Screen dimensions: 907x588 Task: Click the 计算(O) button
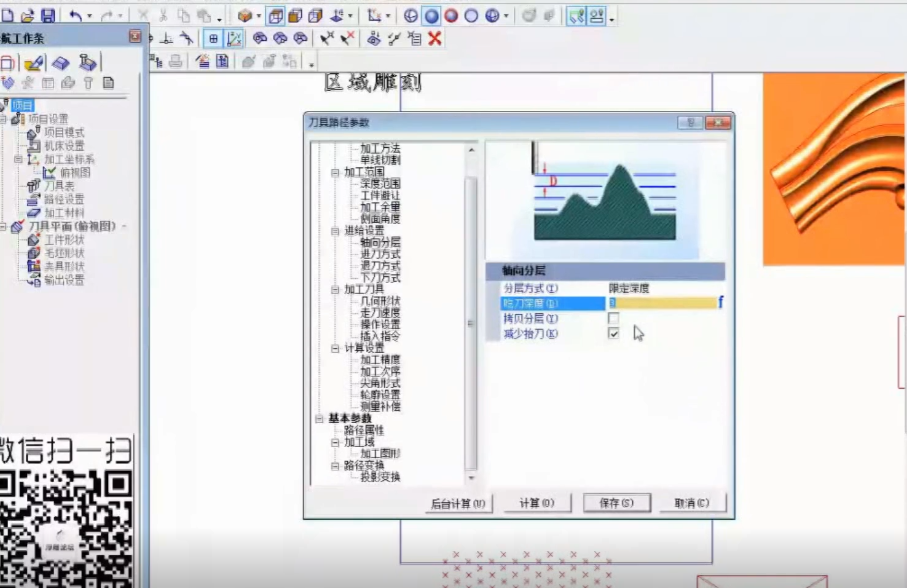coord(536,503)
